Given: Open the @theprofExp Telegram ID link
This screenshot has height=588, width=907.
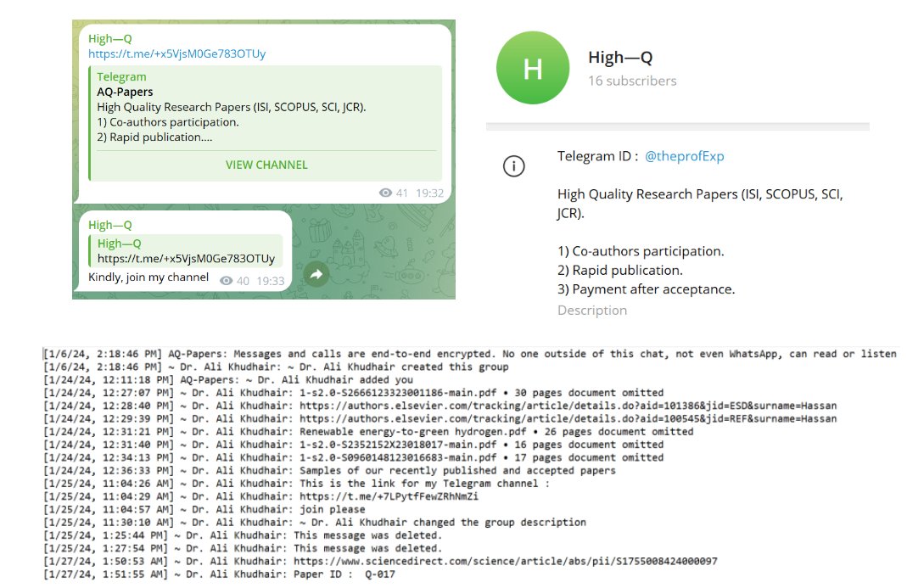Looking at the screenshot, I should point(685,156).
